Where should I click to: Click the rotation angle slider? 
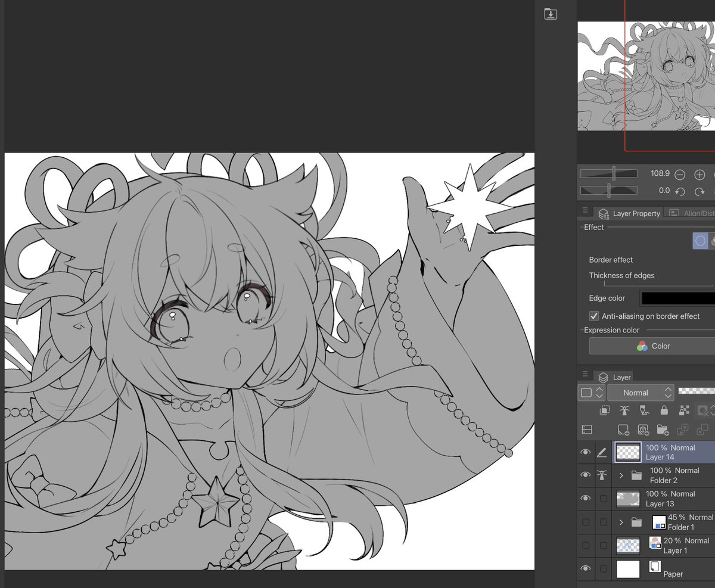[609, 190]
